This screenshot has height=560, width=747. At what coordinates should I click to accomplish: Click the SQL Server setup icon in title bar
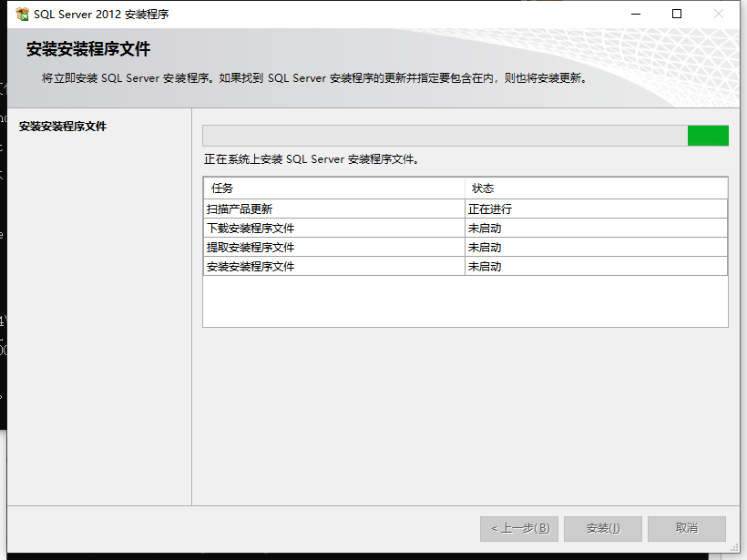click(x=22, y=15)
